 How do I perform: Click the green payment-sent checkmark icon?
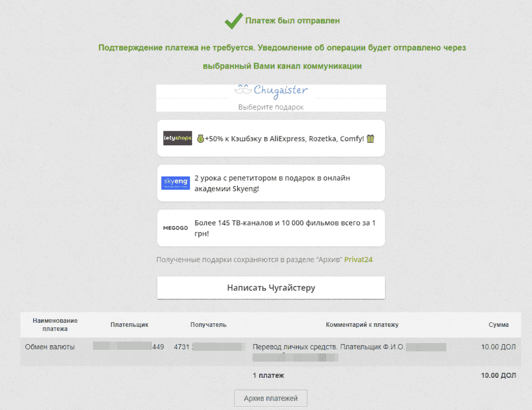(x=233, y=21)
